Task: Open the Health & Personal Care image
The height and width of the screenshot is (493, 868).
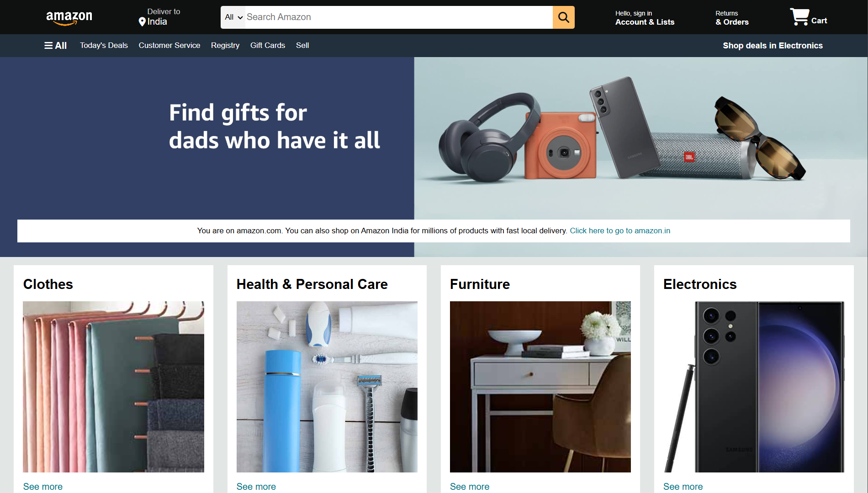Action: 327,387
